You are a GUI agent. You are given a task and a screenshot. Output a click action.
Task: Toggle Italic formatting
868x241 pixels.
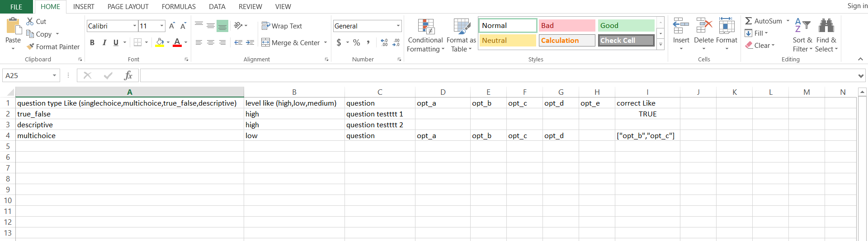(104, 42)
